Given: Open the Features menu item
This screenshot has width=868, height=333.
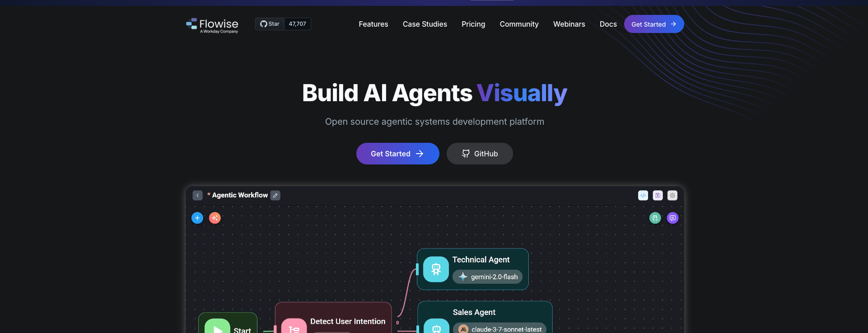Looking at the screenshot, I should tap(373, 24).
